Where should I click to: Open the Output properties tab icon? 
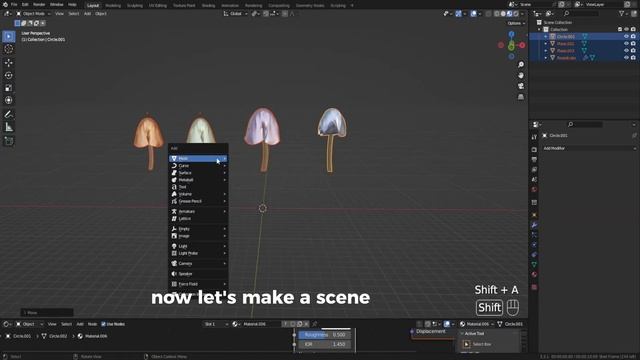534,160
